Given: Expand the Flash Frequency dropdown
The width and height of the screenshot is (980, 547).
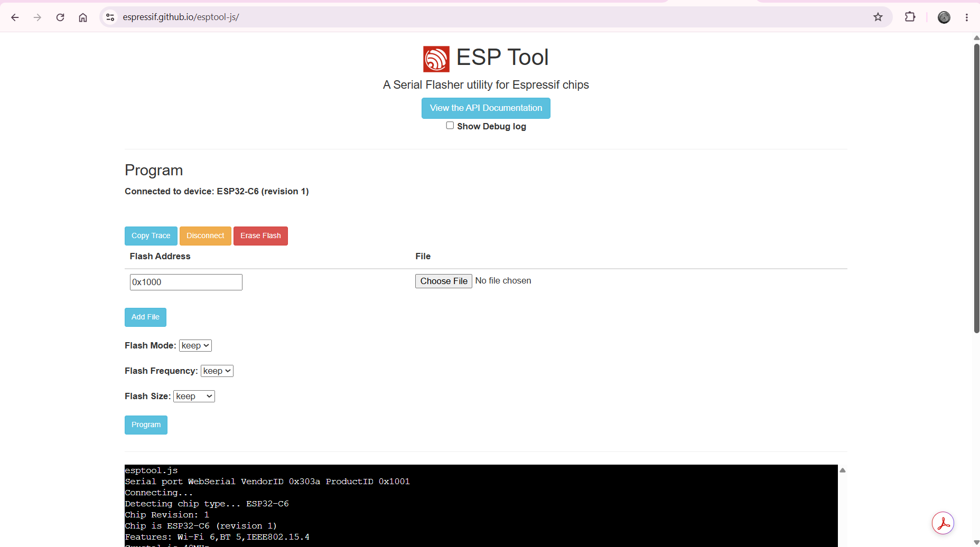Looking at the screenshot, I should coord(217,371).
